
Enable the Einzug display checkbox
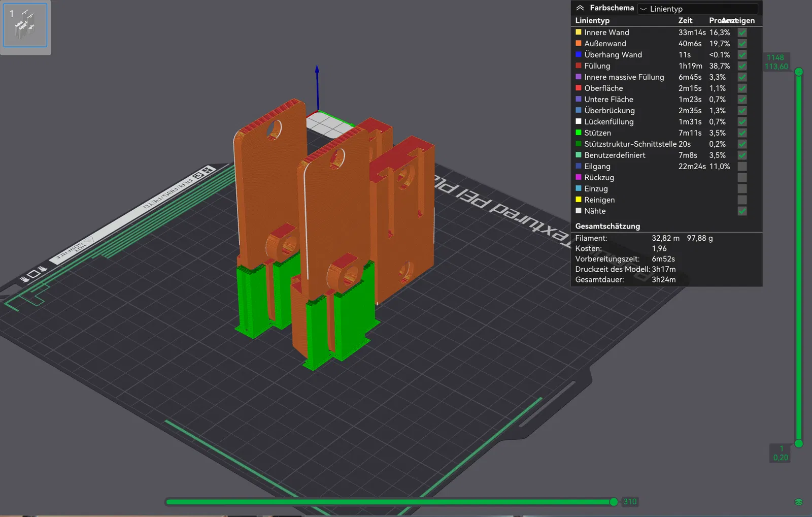[x=742, y=189]
